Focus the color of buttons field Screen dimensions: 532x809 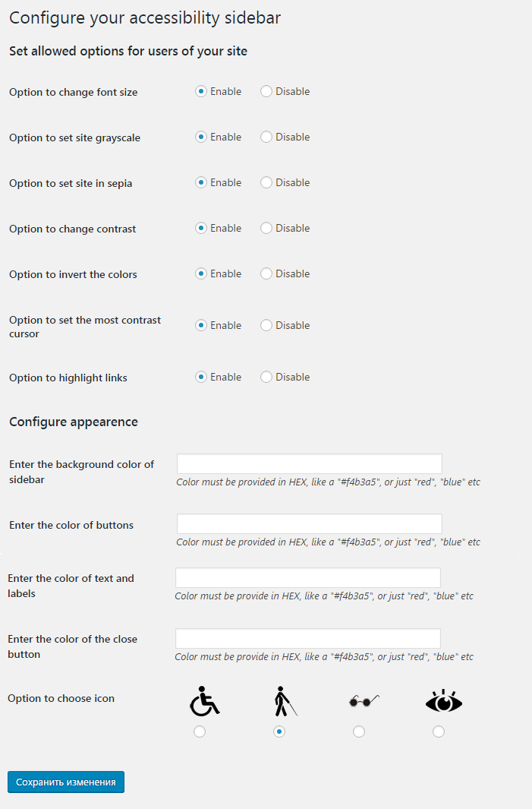coord(310,523)
